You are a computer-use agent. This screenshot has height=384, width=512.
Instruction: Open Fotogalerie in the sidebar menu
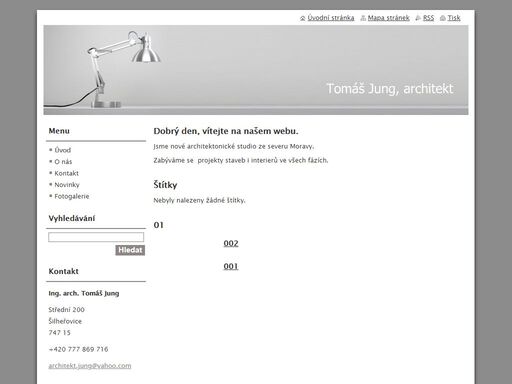pos(72,196)
